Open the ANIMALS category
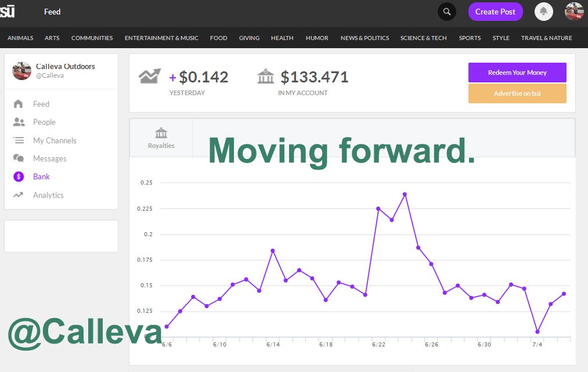The height and width of the screenshot is (372, 588). [x=20, y=38]
